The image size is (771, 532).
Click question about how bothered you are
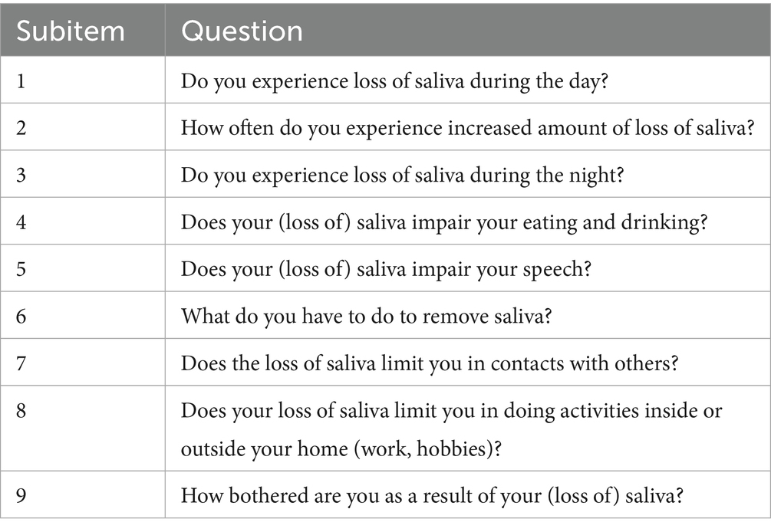(433, 494)
